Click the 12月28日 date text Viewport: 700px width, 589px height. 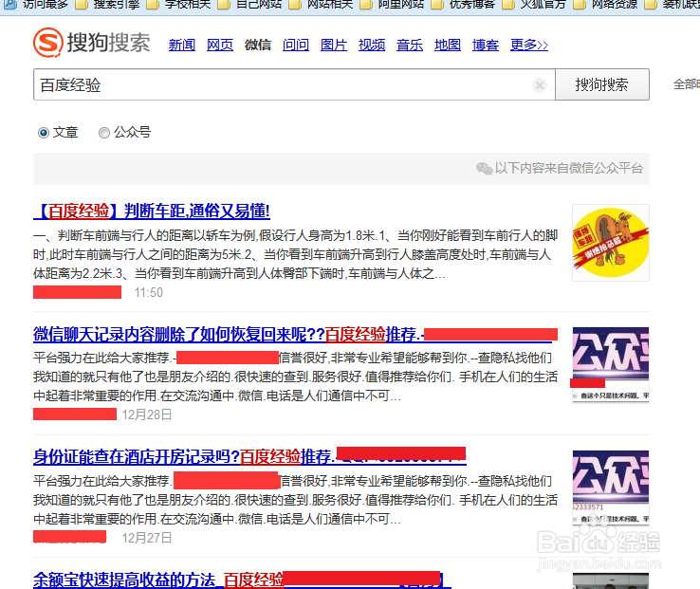(x=147, y=414)
